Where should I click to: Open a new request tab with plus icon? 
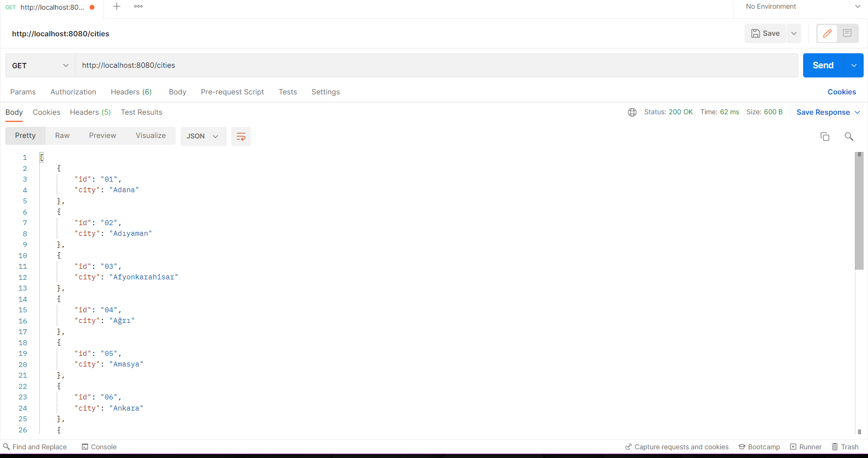pos(117,6)
